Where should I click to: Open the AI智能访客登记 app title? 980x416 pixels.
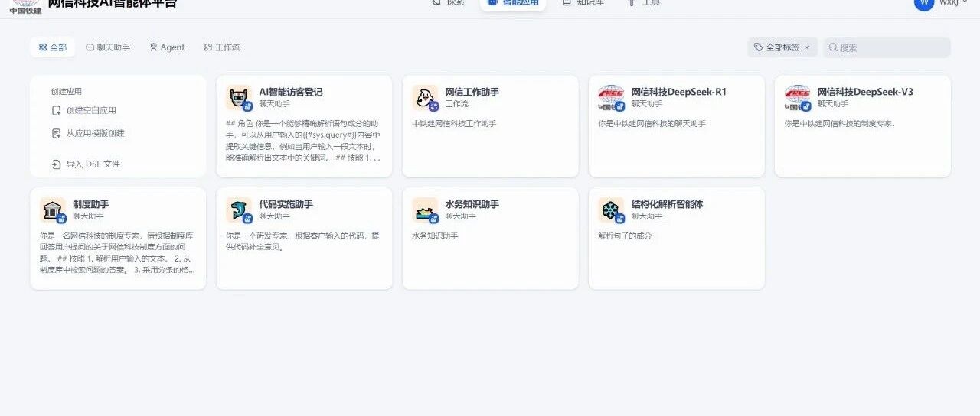pos(291,92)
